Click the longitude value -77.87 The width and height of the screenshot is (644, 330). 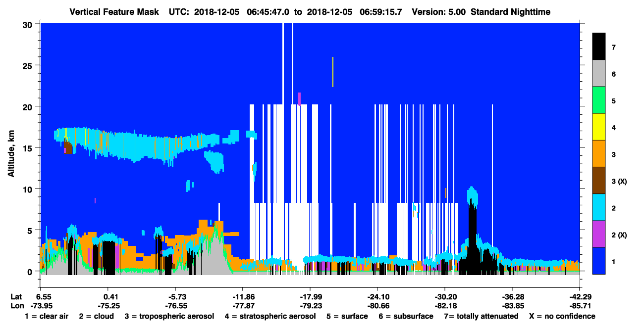pyautogui.click(x=243, y=306)
